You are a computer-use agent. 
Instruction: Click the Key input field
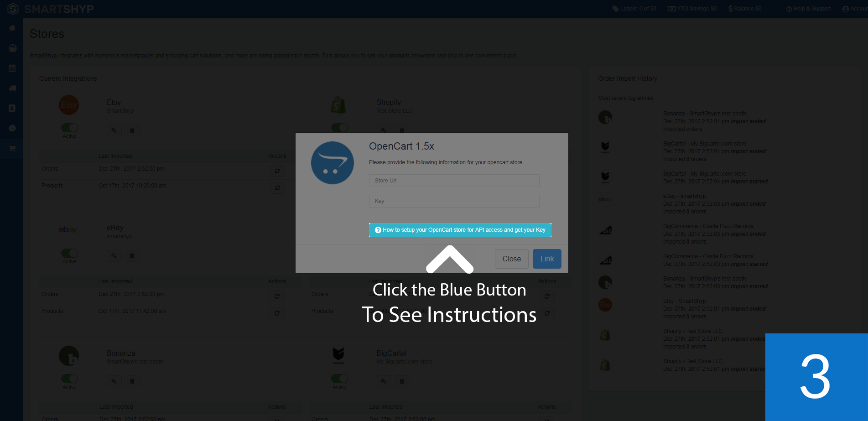pyautogui.click(x=454, y=201)
